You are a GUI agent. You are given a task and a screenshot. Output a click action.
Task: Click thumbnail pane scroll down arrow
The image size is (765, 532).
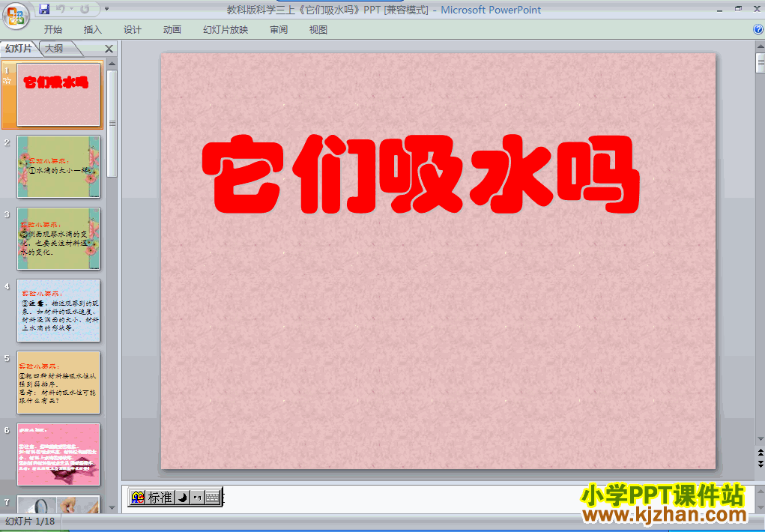pyautogui.click(x=112, y=507)
